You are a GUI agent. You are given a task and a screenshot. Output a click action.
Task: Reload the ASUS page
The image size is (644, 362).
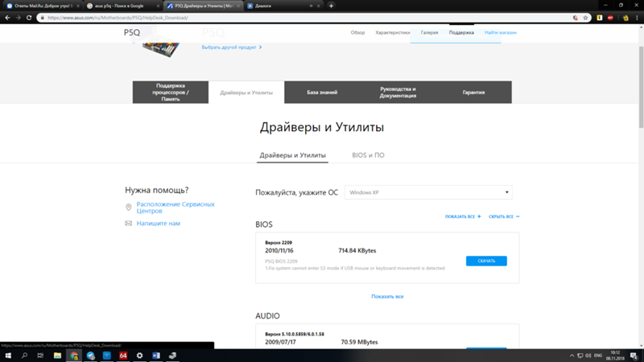point(29,18)
